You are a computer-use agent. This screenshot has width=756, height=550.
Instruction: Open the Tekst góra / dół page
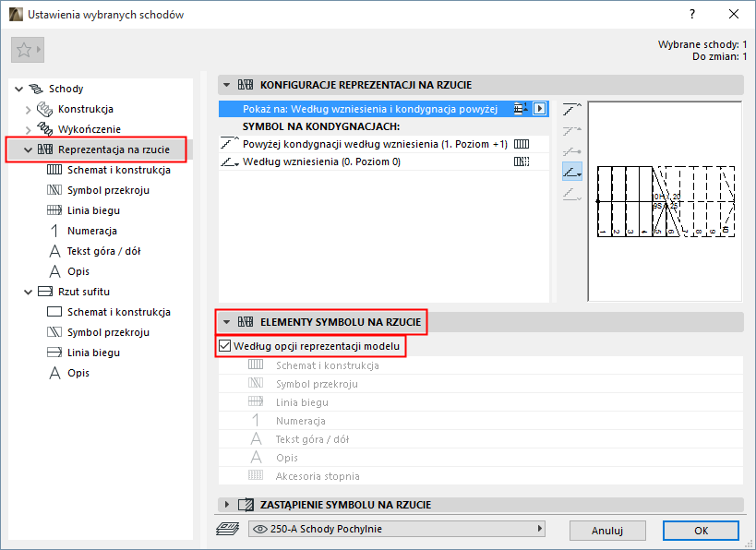coord(103,251)
